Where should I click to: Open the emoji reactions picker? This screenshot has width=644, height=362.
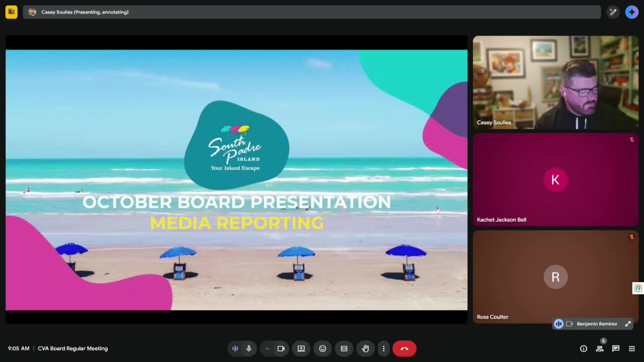[x=323, y=348]
